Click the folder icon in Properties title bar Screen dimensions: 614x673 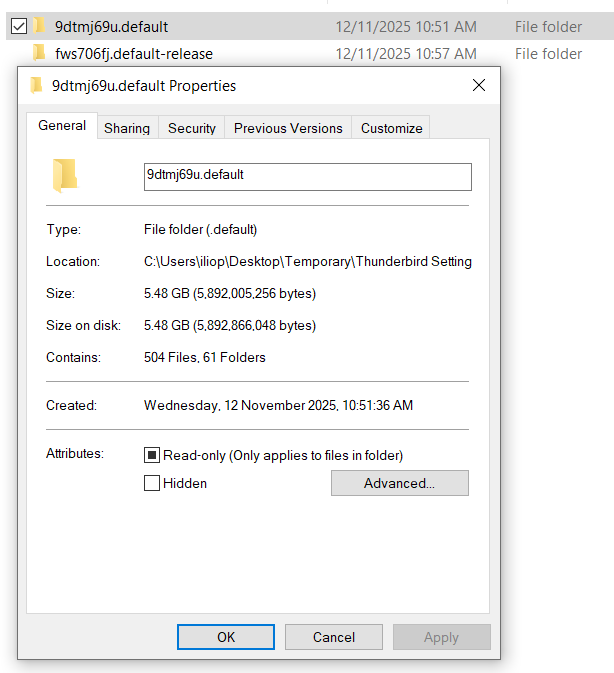(x=36, y=85)
